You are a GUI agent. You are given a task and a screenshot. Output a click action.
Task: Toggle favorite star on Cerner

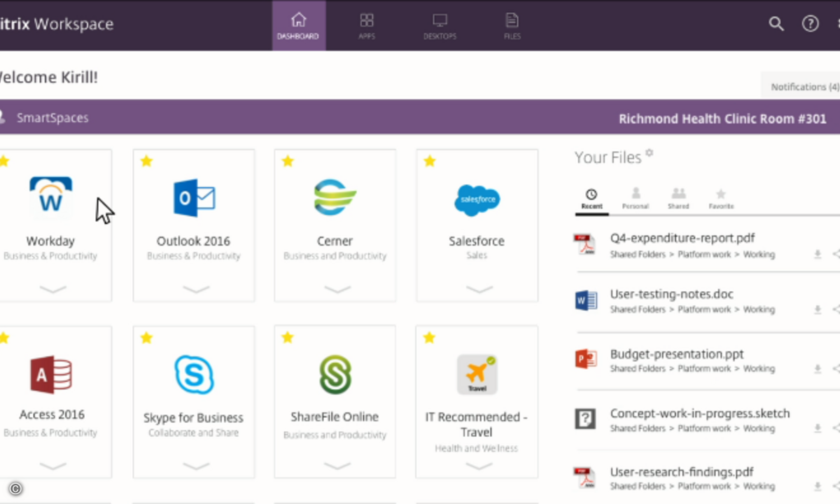pos(287,162)
